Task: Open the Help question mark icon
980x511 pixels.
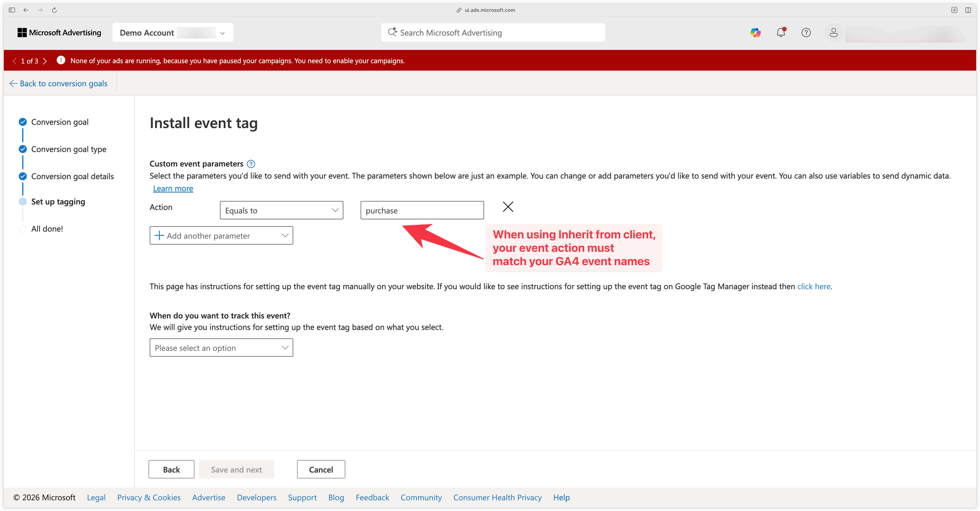Action: click(806, 32)
